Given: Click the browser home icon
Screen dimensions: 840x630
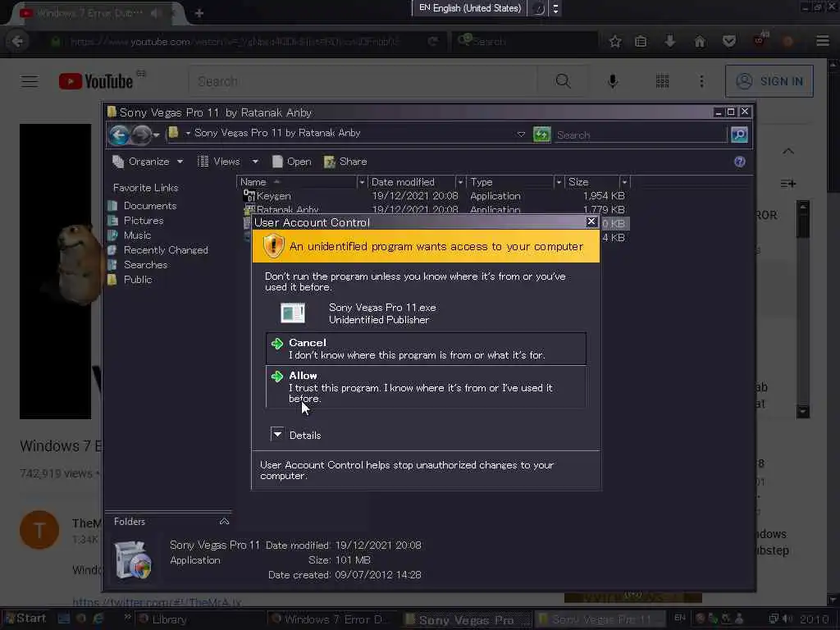Looking at the screenshot, I should [x=700, y=41].
